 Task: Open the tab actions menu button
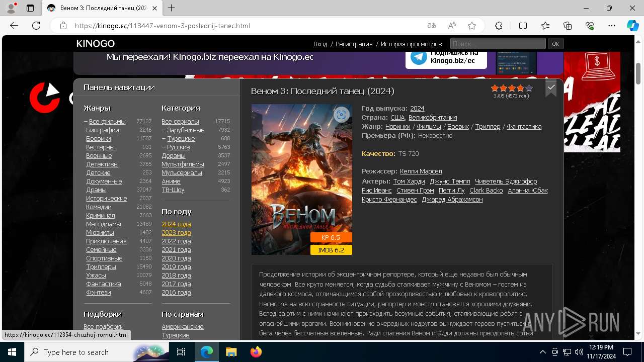click(30, 8)
